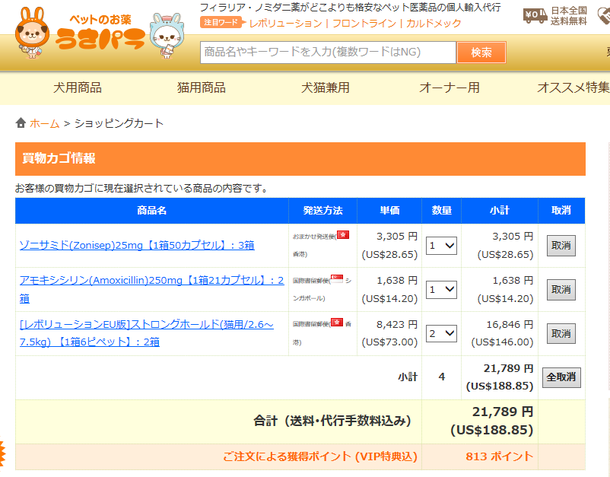Focus the product keyword search field

[x=328, y=52]
